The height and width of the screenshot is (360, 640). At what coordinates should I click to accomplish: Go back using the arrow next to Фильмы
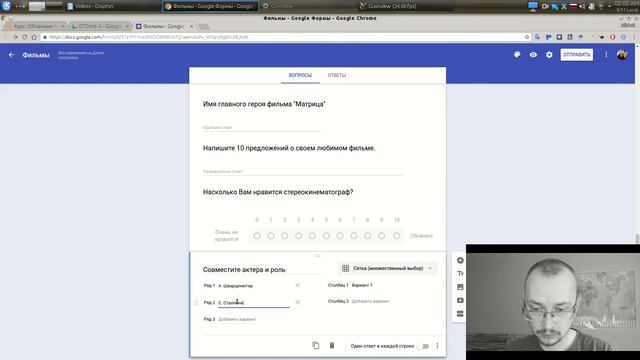pyautogui.click(x=11, y=55)
